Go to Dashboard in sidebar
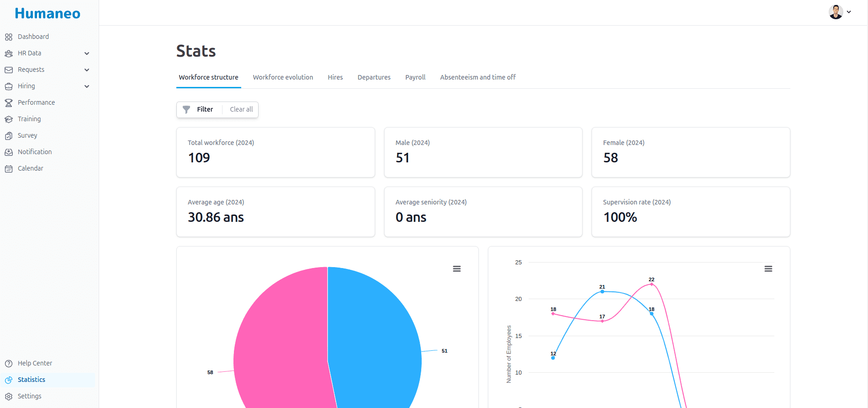The height and width of the screenshot is (408, 868). 33,37
